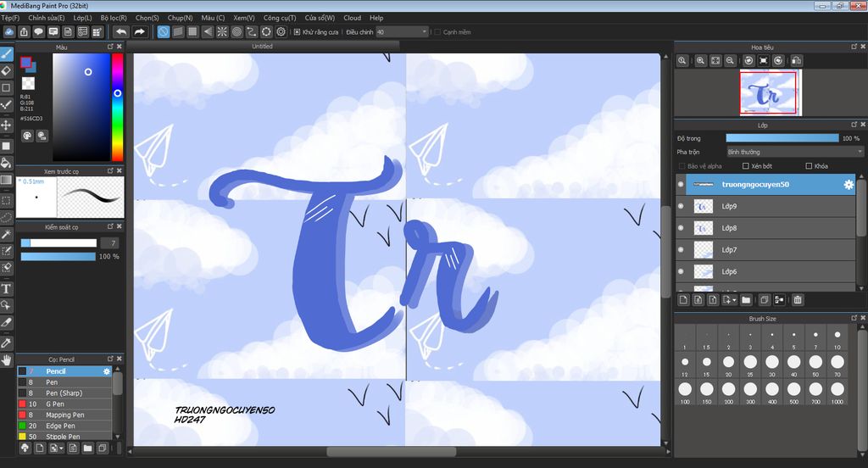The height and width of the screenshot is (468, 868).
Task: Pick the rectangular Select tool
Action: [x=6, y=200]
